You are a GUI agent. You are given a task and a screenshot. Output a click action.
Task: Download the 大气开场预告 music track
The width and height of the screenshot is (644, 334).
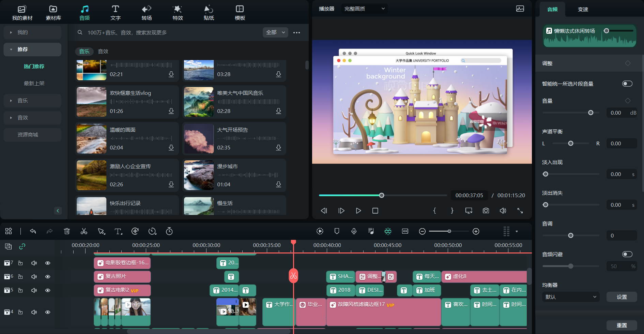click(x=278, y=147)
